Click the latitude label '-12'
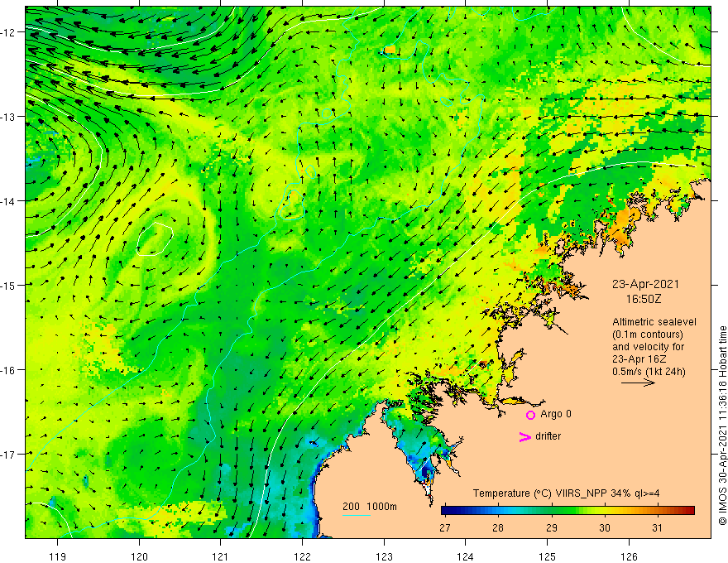 (9, 32)
